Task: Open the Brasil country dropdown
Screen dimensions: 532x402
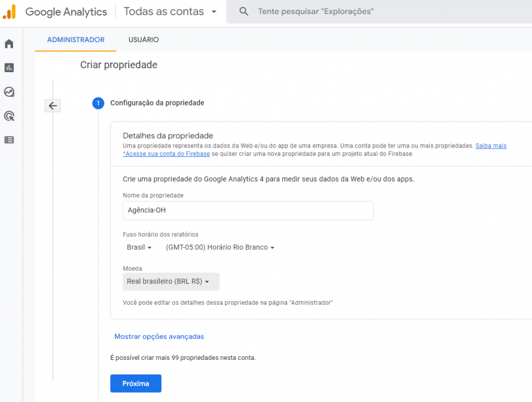Action: (x=139, y=247)
